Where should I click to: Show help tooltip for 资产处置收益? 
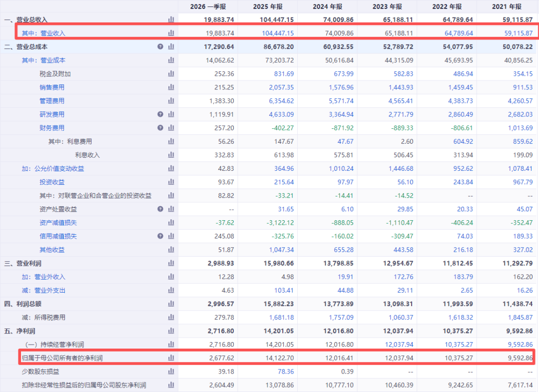point(160,209)
